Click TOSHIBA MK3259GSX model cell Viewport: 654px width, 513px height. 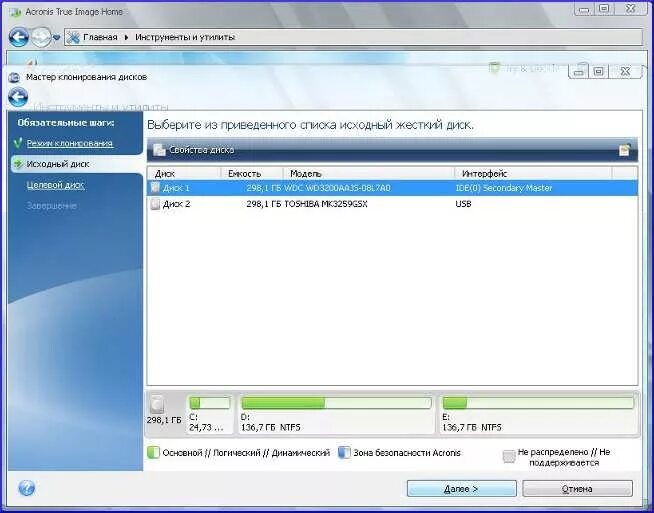click(x=326, y=204)
